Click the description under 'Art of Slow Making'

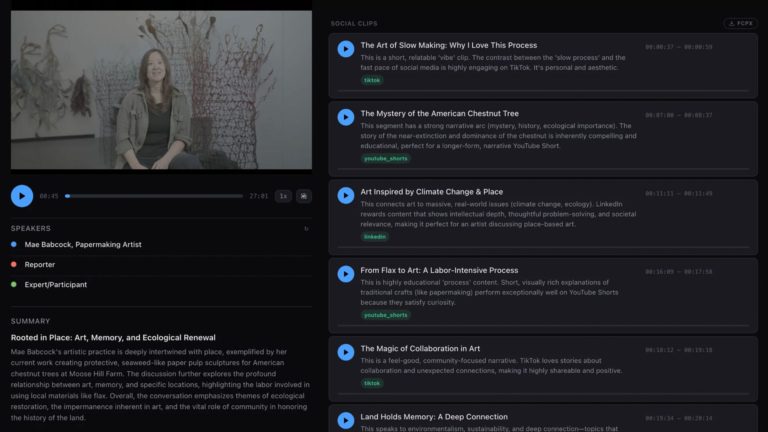(x=493, y=63)
